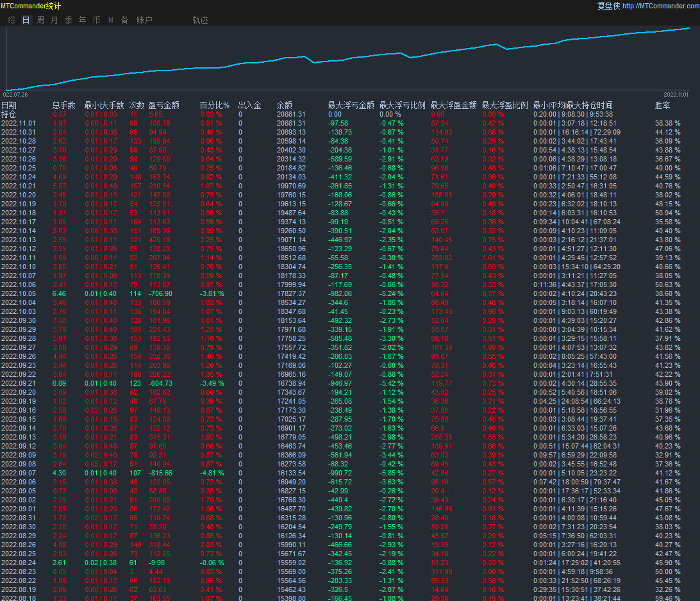
Task: Open the 备 notes tab
Action: (x=124, y=20)
